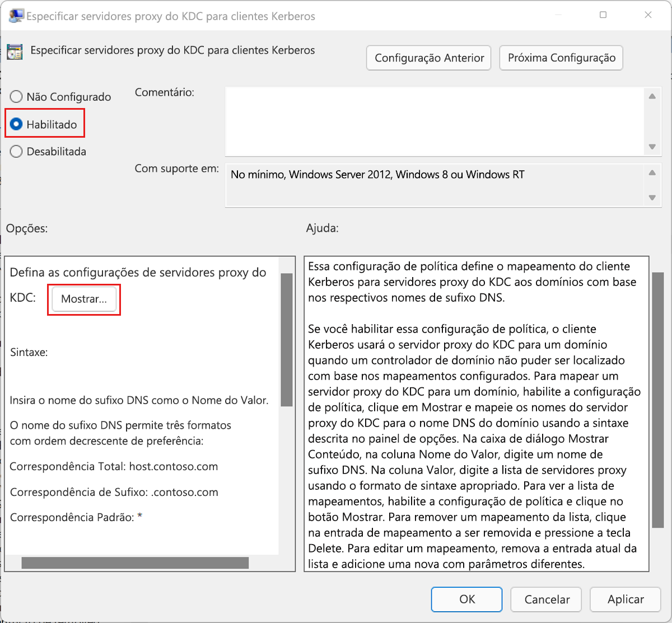
Task: Click the Aplicar button
Action: click(x=626, y=599)
